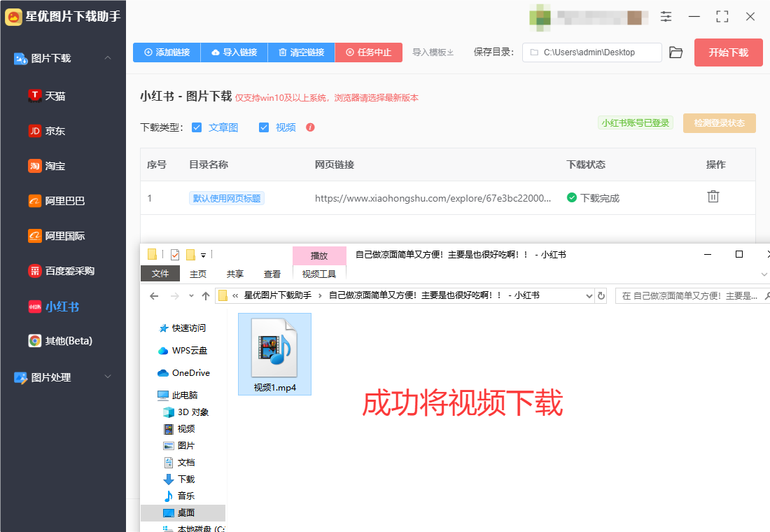Open WPS云盘 in navigation pane
770x532 pixels.
pyautogui.click(x=183, y=350)
